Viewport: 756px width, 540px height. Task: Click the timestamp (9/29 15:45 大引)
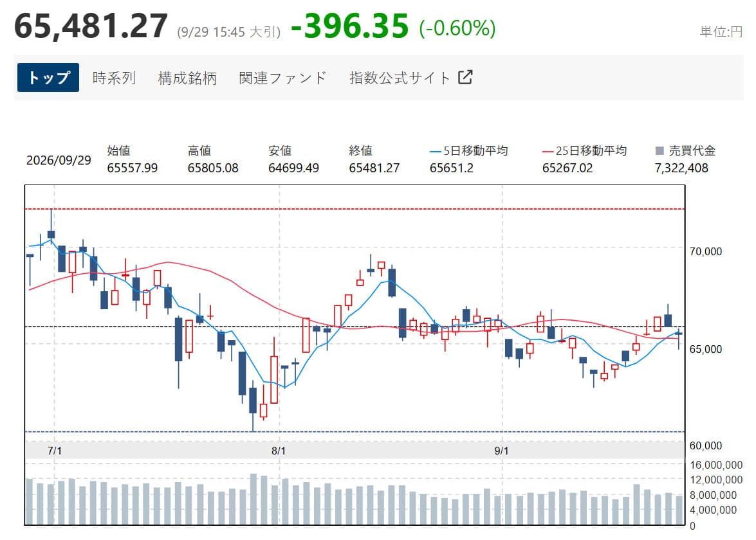coord(228,32)
